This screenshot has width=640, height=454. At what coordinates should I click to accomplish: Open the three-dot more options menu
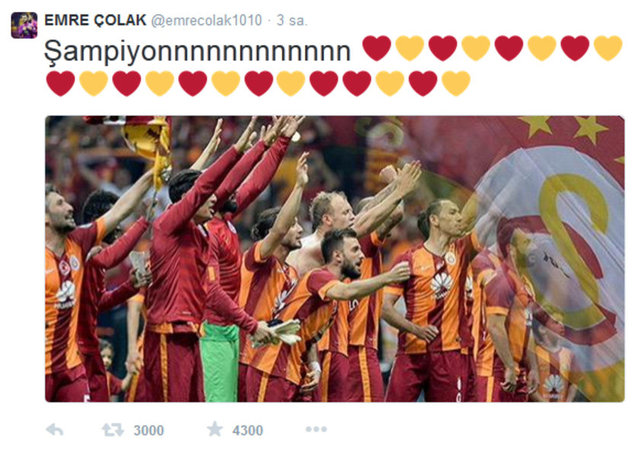pos(316,429)
